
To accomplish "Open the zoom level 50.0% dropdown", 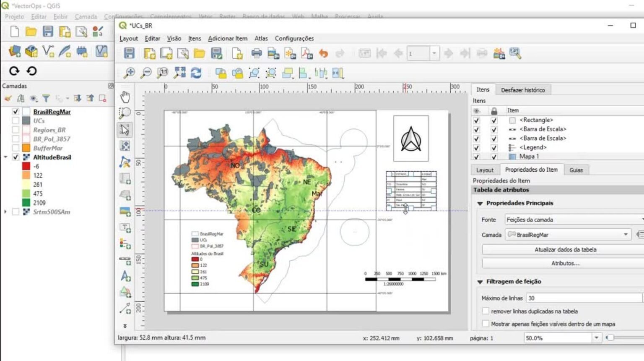I will [596, 338].
